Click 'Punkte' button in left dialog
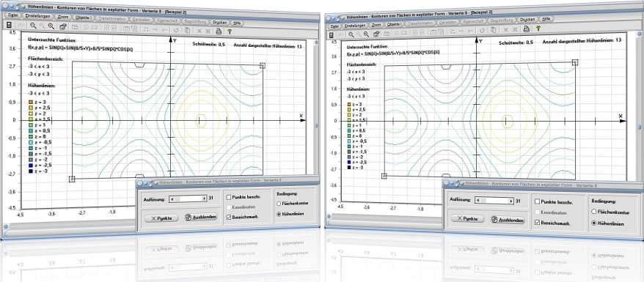This screenshot has width=644, height=282. [162, 218]
